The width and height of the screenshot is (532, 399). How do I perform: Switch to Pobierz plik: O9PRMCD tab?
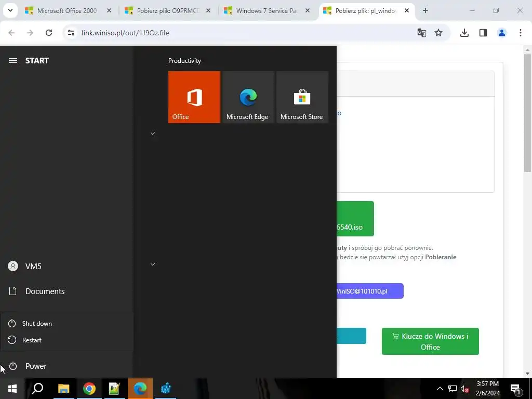click(168, 10)
